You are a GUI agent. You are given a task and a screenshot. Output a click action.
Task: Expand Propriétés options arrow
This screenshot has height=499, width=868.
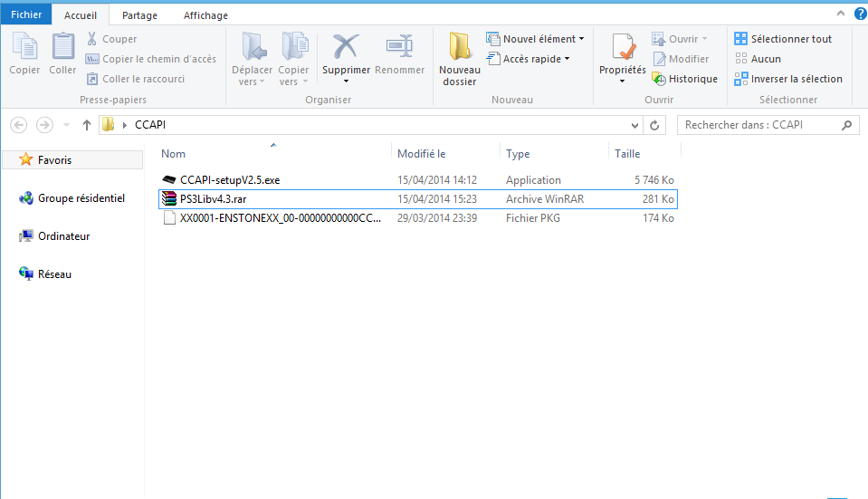pos(622,82)
